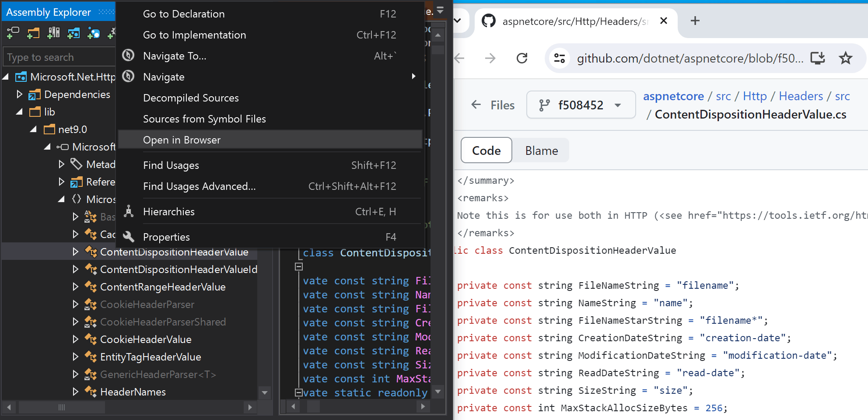
Task: Open the aspnetcore breadcrumb link
Action: click(673, 96)
